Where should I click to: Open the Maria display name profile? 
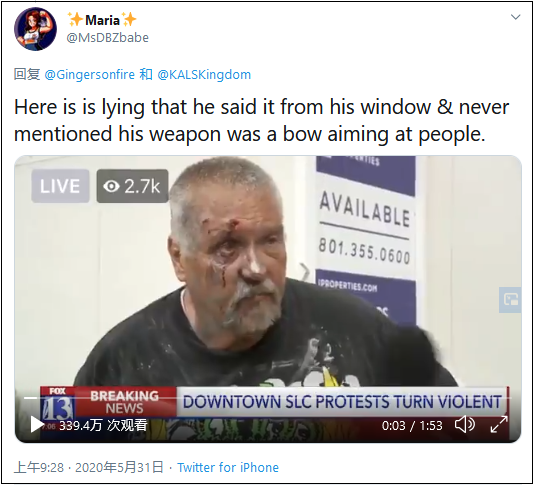point(102,20)
